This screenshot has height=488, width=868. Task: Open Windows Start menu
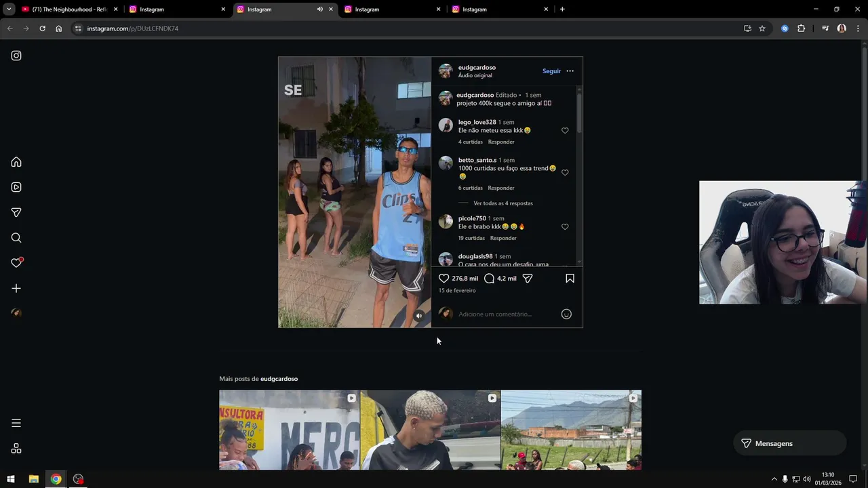click(x=11, y=479)
